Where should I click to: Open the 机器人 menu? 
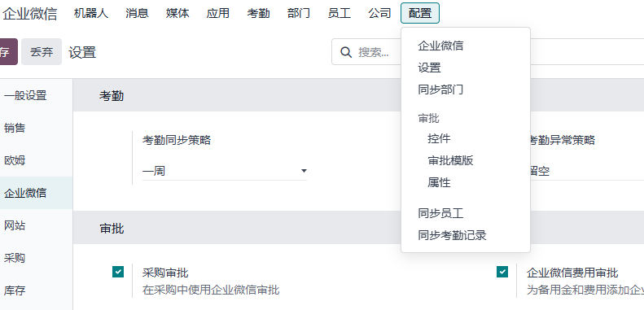point(91,13)
